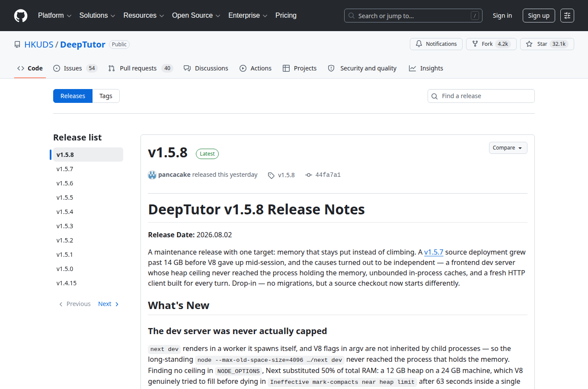Viewport: 588px width, 389px height.
Task: Click the fork icon in Fork button
Action: [475, 44]
